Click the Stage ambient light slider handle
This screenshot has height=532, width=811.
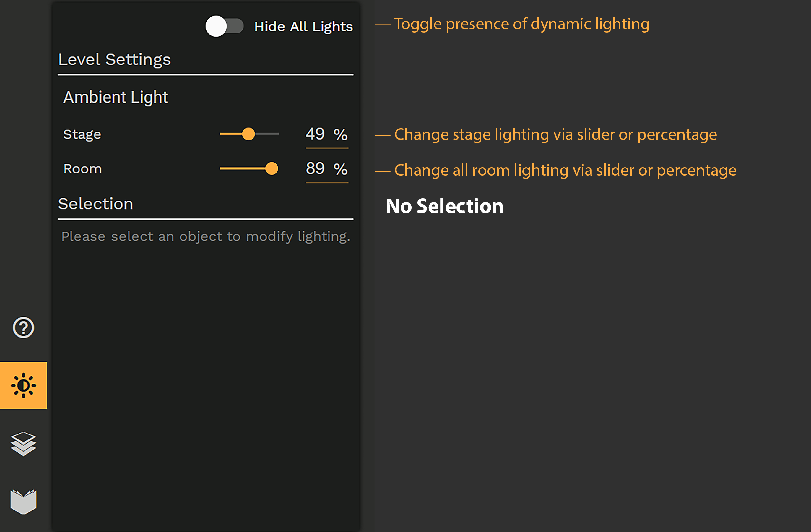(248, 134)
